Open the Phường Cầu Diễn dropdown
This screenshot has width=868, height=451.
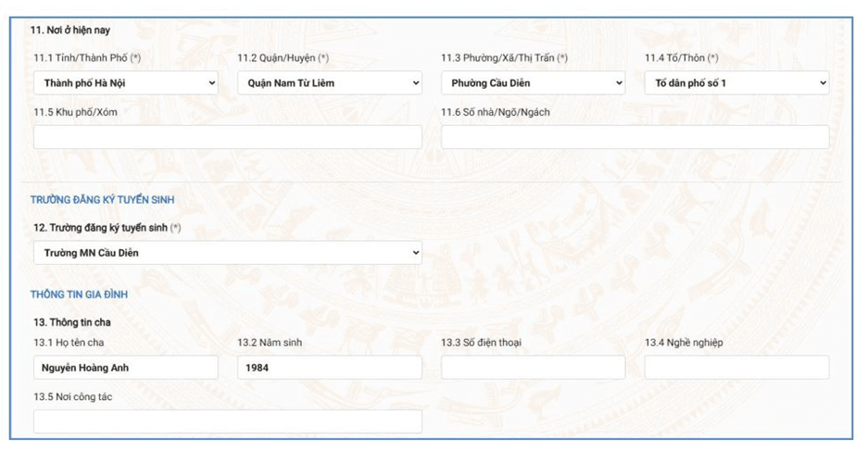[x=533, y=83]
